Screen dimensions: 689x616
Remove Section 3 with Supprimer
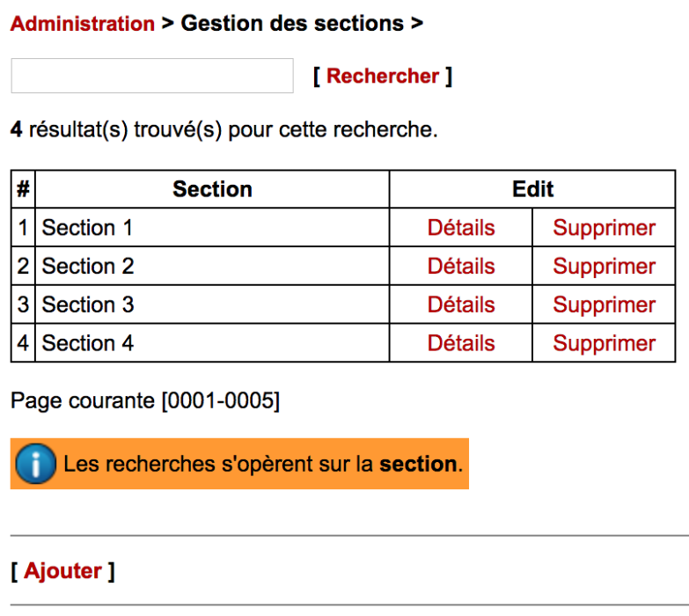pyautogui.click(x=604, y=305)
